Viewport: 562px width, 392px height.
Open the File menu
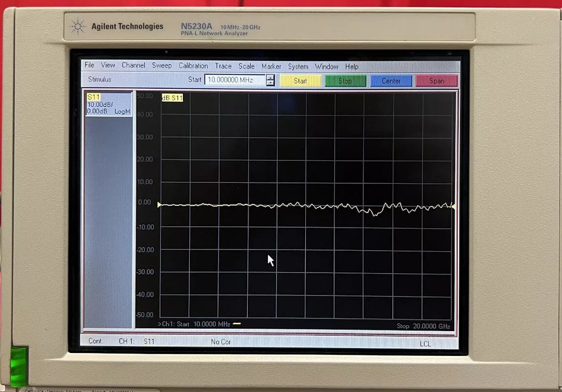click(x=89, y=66)
